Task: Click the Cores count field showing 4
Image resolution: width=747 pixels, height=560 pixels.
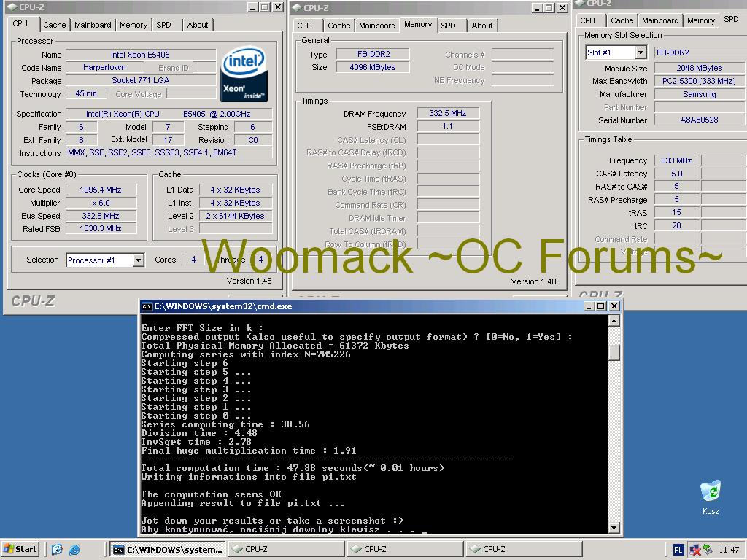Action: pyautogui.click(x=193, y=260)
